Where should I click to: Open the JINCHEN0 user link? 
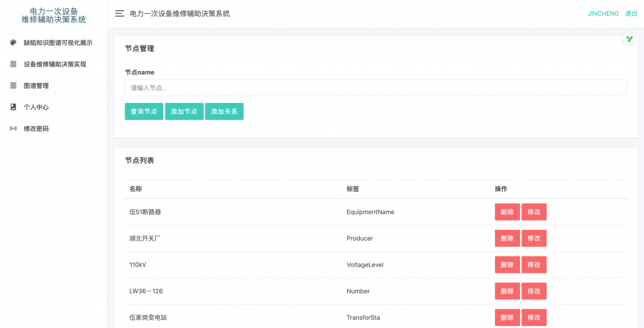[x=603, y=13]
